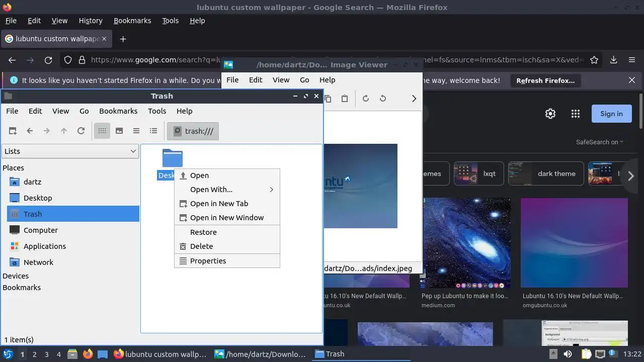Open the Image Viewer View menu
Image resolution: width=644 pixels, height=362 pixels.
281,80
